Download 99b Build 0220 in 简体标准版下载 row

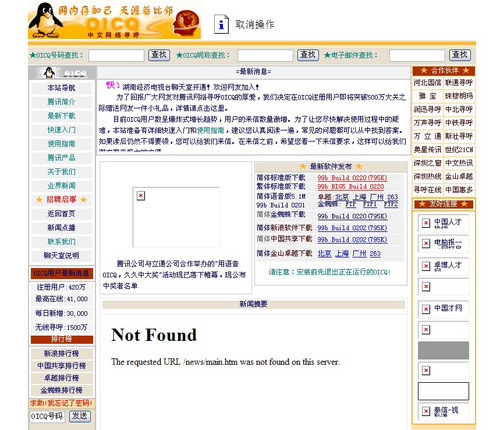pos(352,178)
